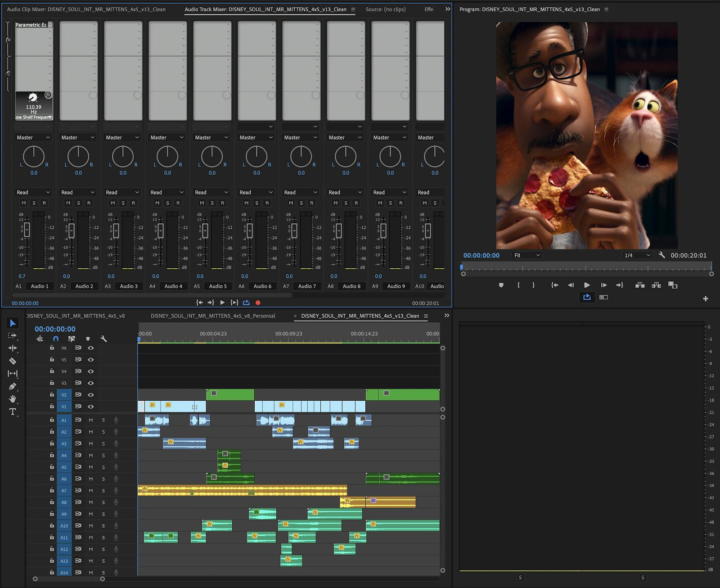Click Add Marker in Program Monitor
Image resolution: width=720 pixels, height=588 pixels.
[501, 285]
